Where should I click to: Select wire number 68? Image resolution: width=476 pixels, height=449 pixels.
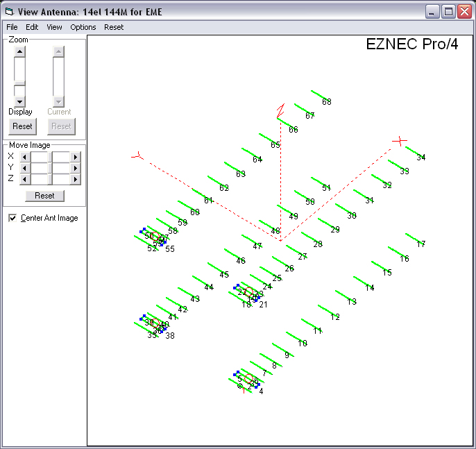[x=327, y=102]
